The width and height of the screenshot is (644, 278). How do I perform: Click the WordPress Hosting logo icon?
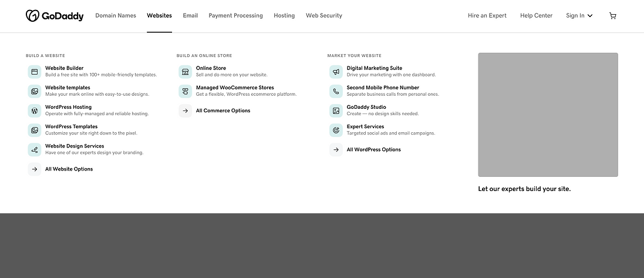point(35,110)
